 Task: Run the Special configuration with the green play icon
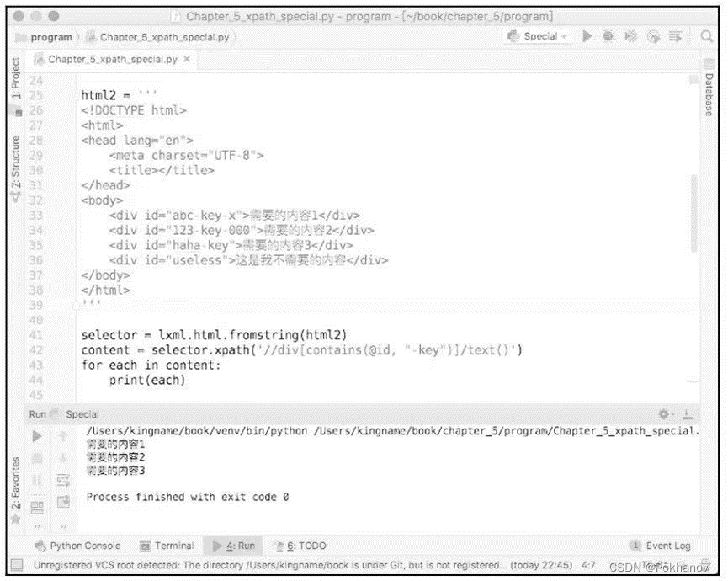coord(587,36)
